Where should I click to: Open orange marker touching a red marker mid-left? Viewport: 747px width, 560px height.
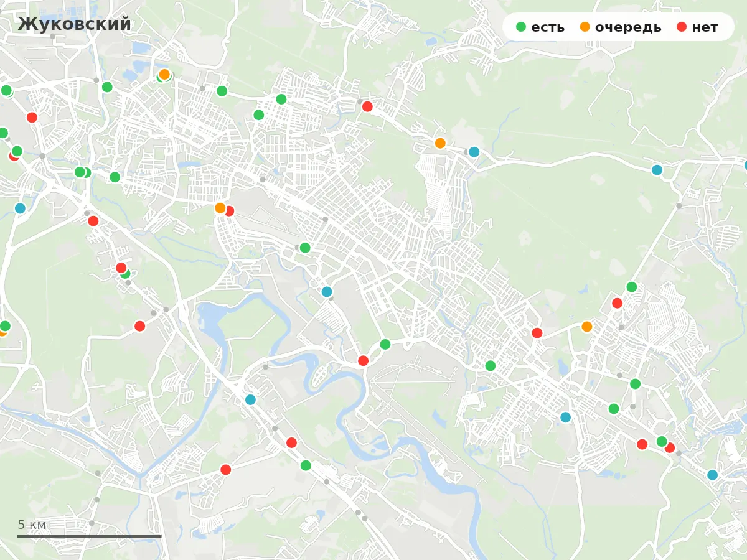220,208
